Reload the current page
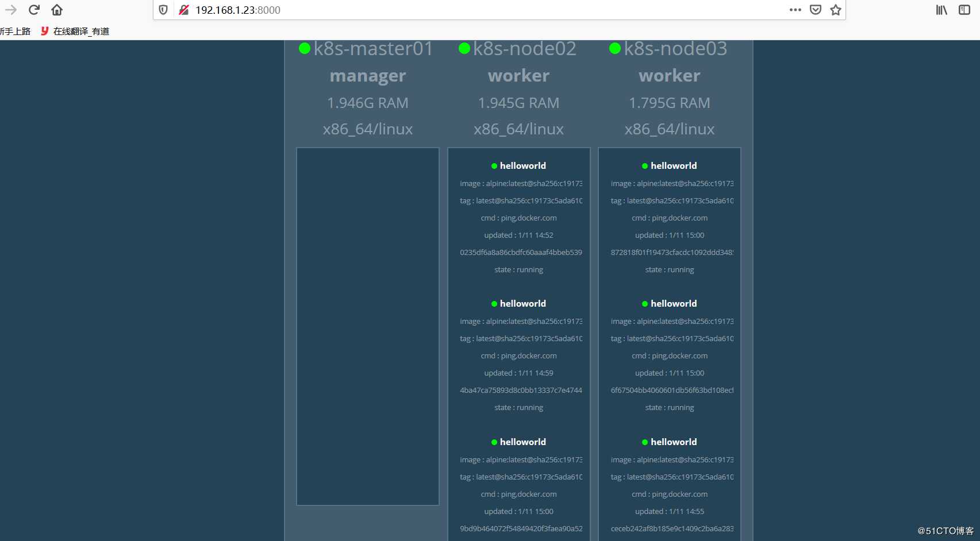Image resolution: width=980 pixels, height=541 pixels. [34, 10]
